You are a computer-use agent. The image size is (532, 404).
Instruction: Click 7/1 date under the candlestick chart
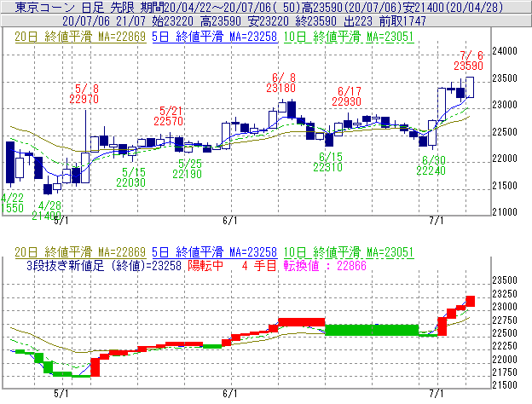437,221
